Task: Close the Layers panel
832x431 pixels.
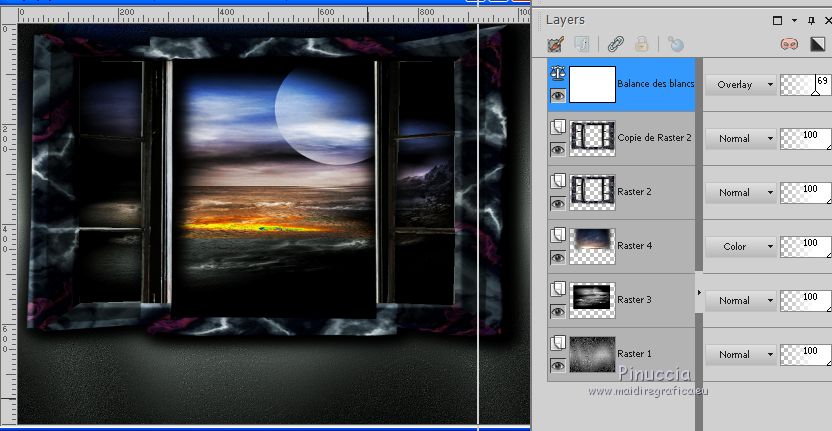Action: pyautogui.click(x=828, y=21)
